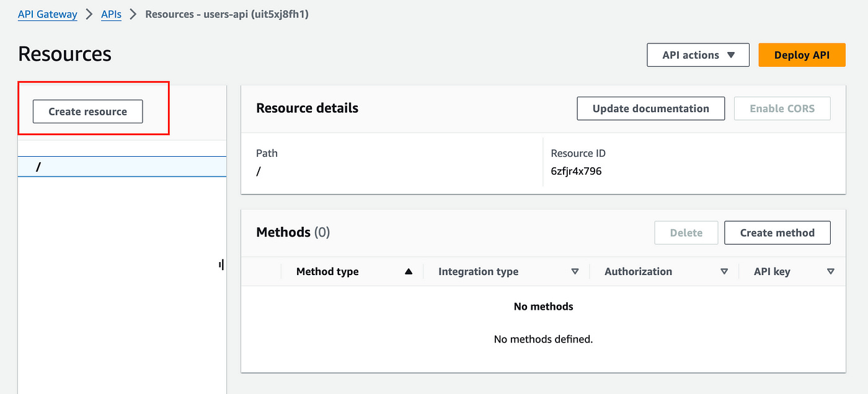Click the Enable CORS button
This screenshot has height=394, width=868.
(x=782, y=108)
